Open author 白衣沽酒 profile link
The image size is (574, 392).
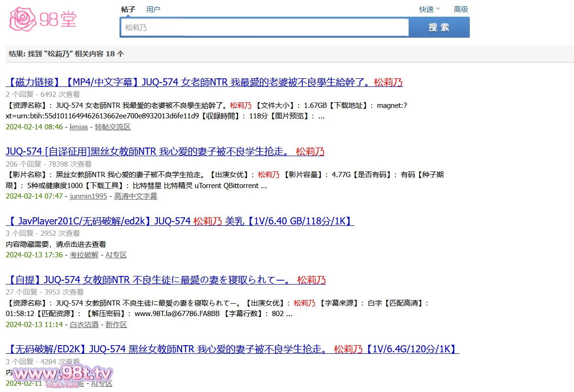(x=84, y=325)
